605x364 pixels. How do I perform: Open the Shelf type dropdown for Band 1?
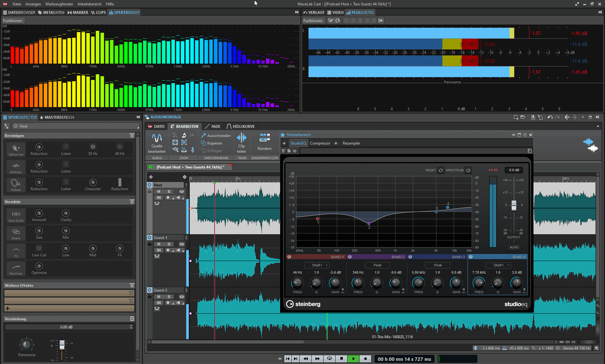[317, 265]
